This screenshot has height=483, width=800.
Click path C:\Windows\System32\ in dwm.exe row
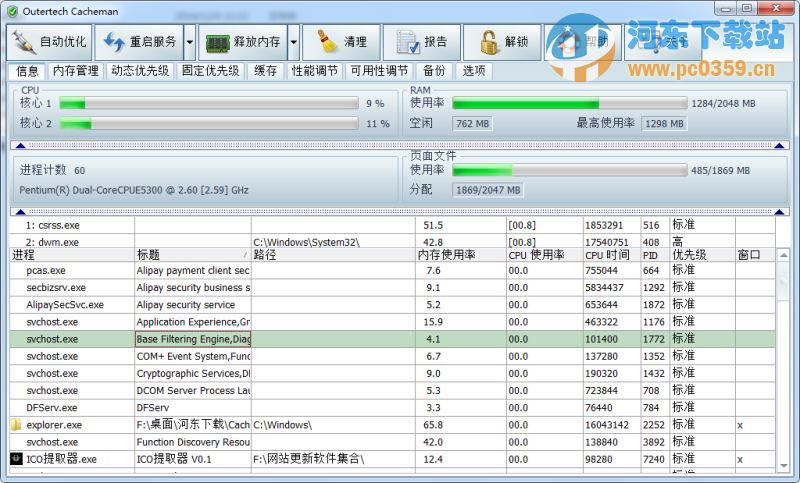306,242
